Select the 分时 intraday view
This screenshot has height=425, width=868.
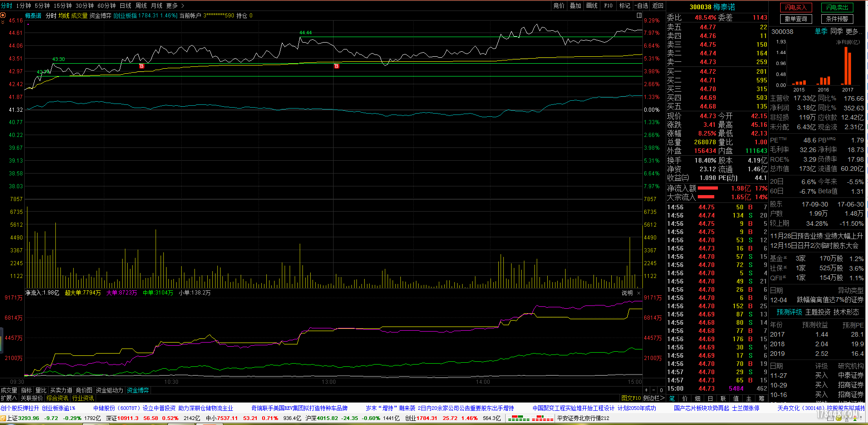coord(6,5)
